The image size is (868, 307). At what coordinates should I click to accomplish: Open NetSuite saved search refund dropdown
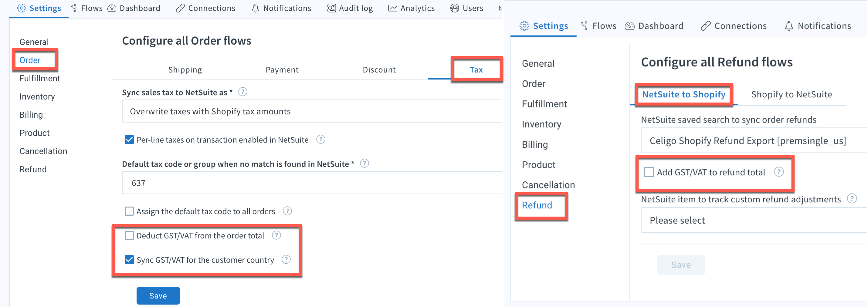click(x=754, y=140)
